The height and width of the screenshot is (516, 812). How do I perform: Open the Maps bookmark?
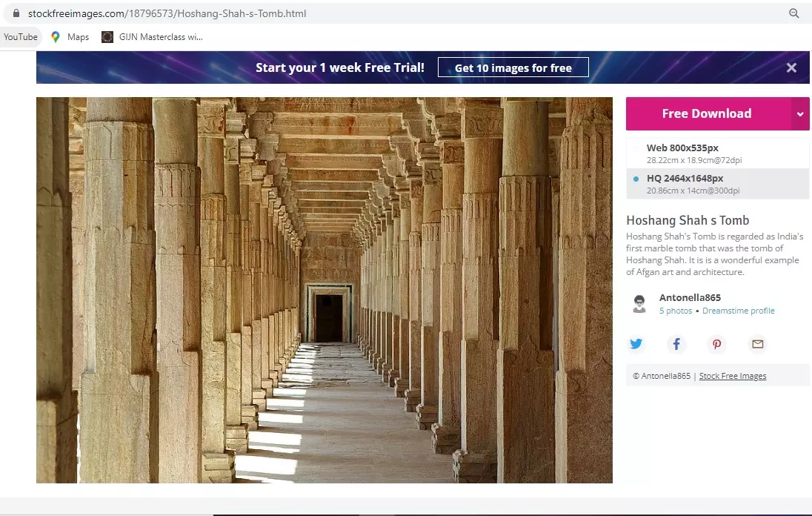click(70, 37)
